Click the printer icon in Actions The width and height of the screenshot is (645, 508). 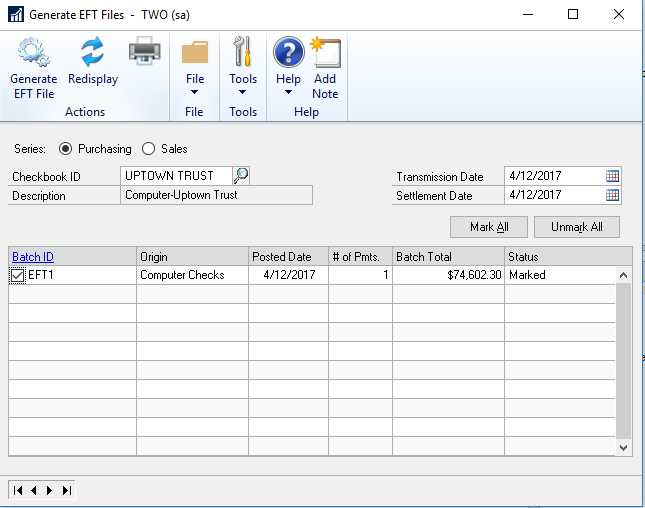(144, 51)
